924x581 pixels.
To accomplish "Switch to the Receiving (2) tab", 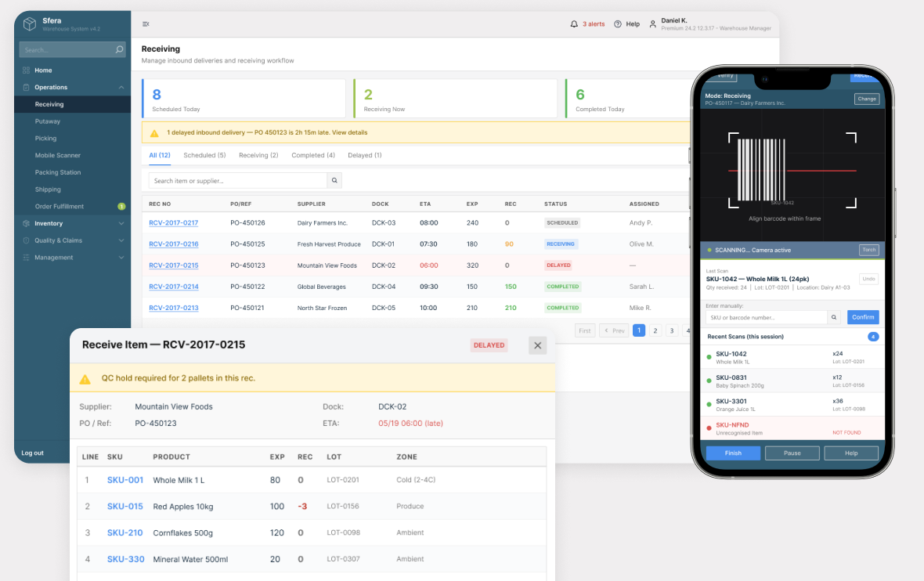I will [x=258, y=155].
